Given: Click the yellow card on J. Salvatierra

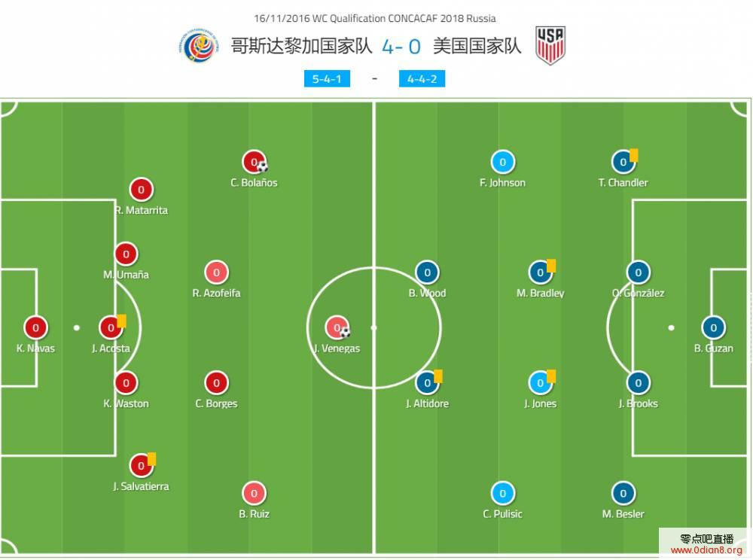Looking at the screenshot, I should [x=152, y=458].
